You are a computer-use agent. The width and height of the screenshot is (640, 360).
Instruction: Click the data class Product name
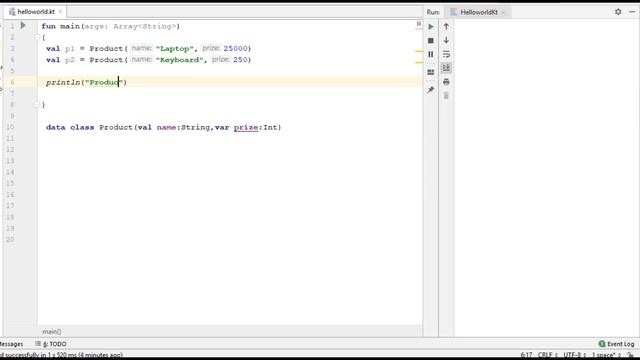(116, 127)
